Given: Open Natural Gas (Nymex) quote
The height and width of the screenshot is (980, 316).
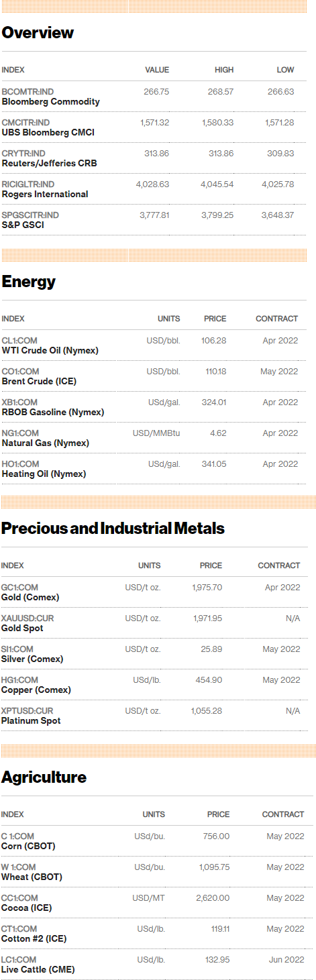Looking at the screenshot, I should pyautogui.click(x=46, y=438).
